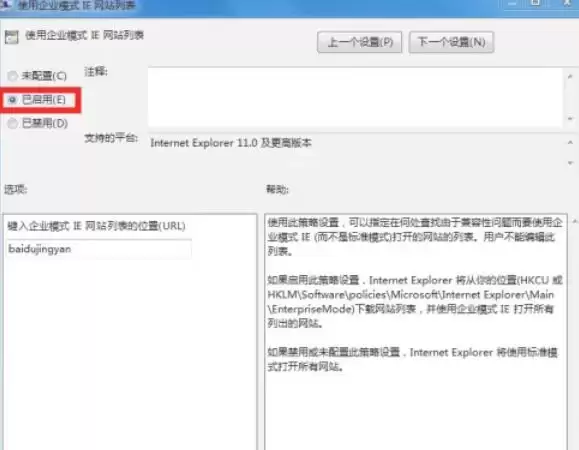Screen dimensions: 579x450
Task: Click the 帮助 help label
Action: coord(277,189)
